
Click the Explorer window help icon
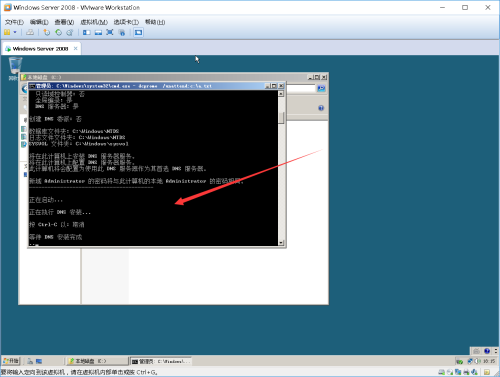pyautogui.click(x=321, y=108)
